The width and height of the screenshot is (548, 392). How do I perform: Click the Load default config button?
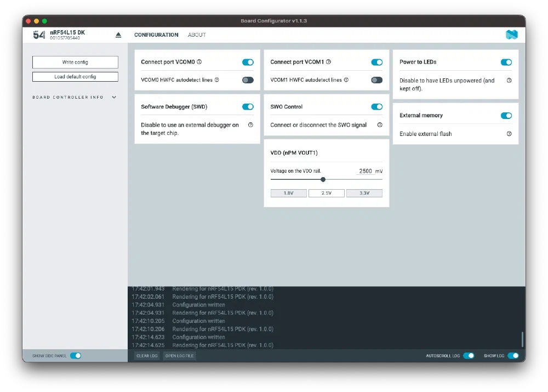[x=75, y=77]
